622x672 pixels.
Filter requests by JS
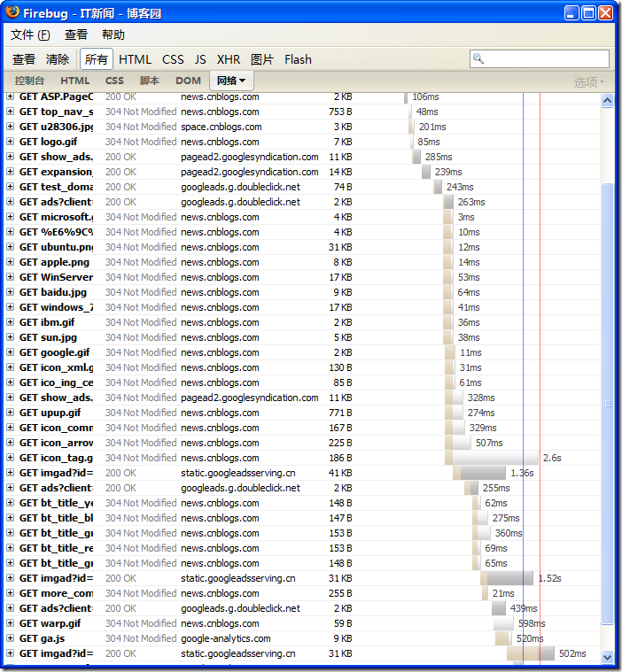200,59
